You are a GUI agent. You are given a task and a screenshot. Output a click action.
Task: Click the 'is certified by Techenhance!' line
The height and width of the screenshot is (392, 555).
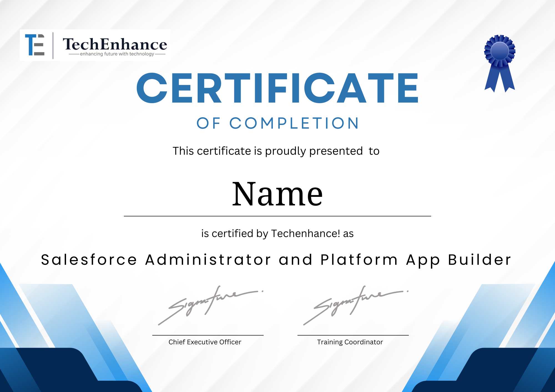(277, 233)
